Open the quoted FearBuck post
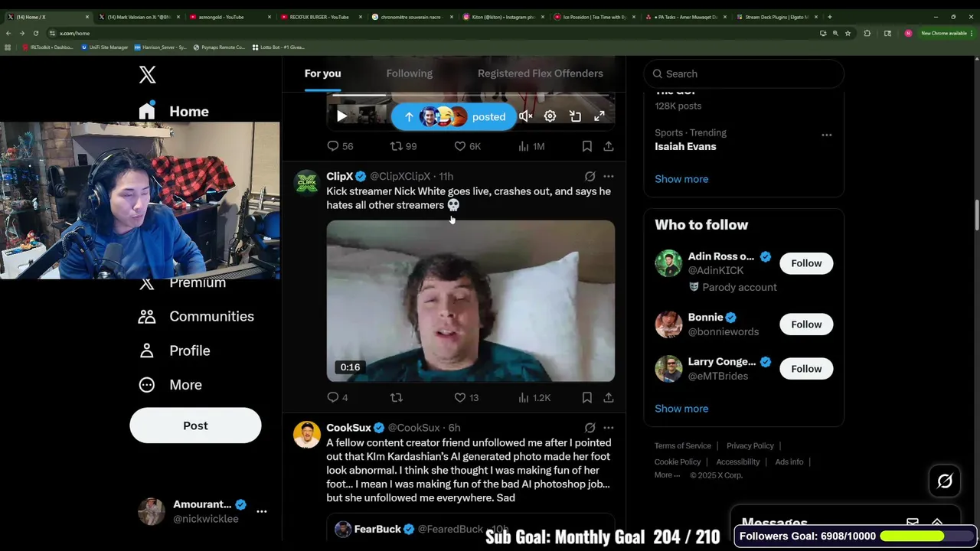This screenshot has height=551, width=980. 470,528
